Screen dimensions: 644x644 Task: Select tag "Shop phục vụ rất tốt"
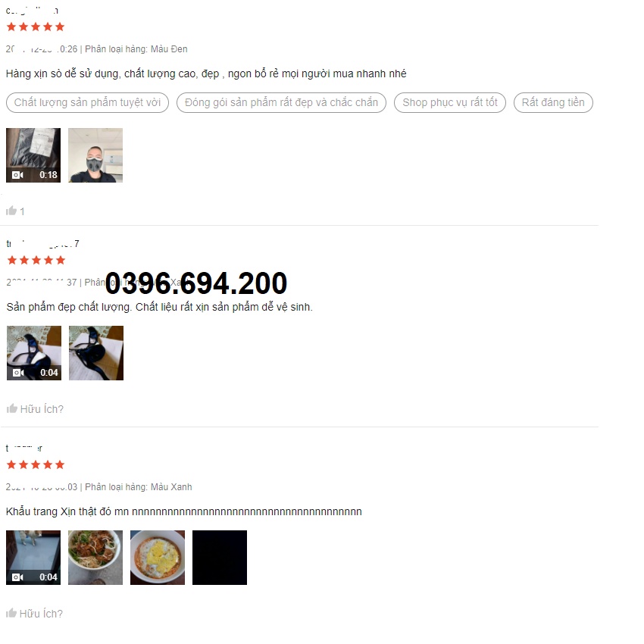coord(450,102)
